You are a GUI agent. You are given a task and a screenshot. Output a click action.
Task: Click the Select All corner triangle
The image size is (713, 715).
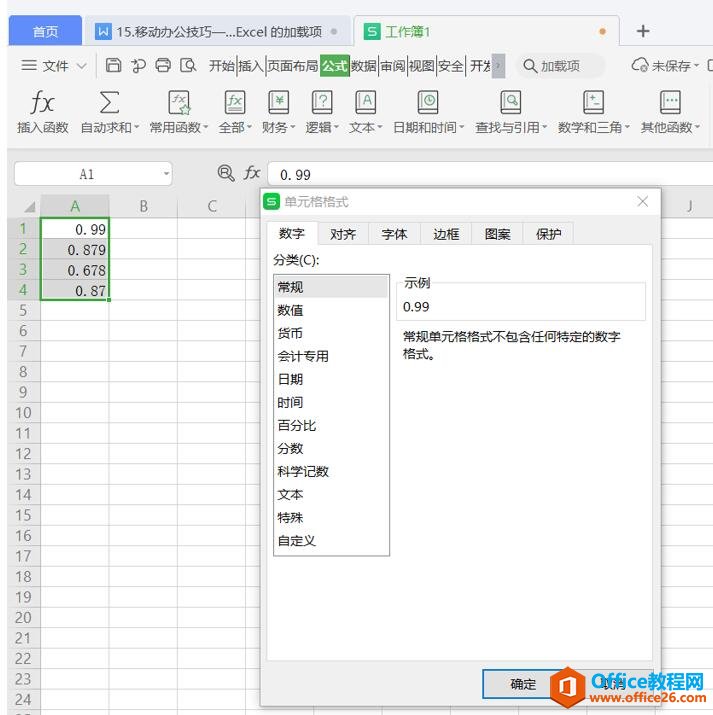click(29, 207)
